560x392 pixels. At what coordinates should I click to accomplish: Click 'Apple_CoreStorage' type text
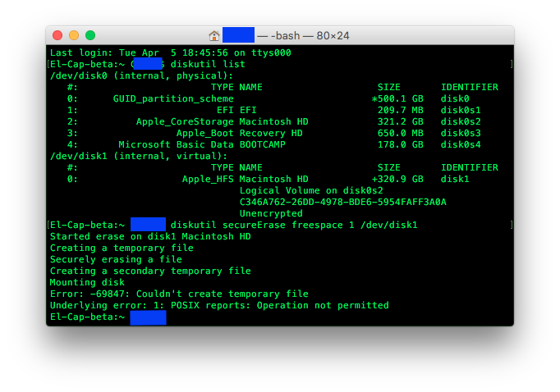[185, 121]
